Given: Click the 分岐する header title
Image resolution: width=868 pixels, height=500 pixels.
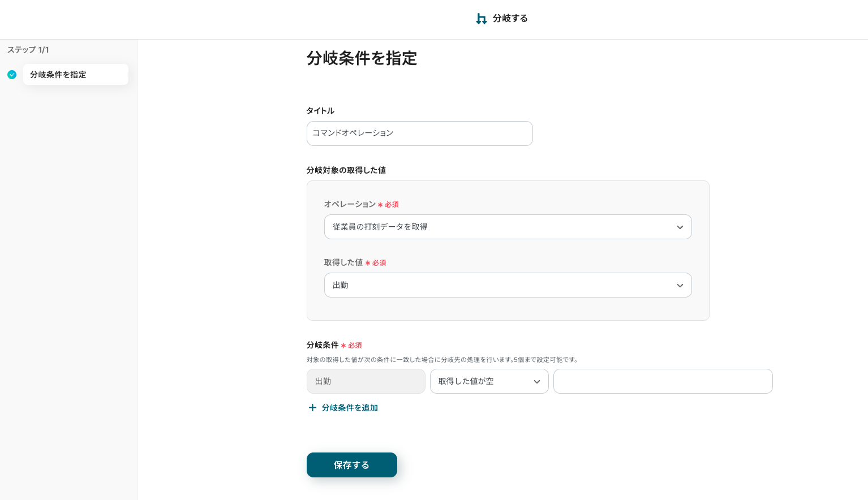Looking at the screenshot, I should [x=510, y=19].
